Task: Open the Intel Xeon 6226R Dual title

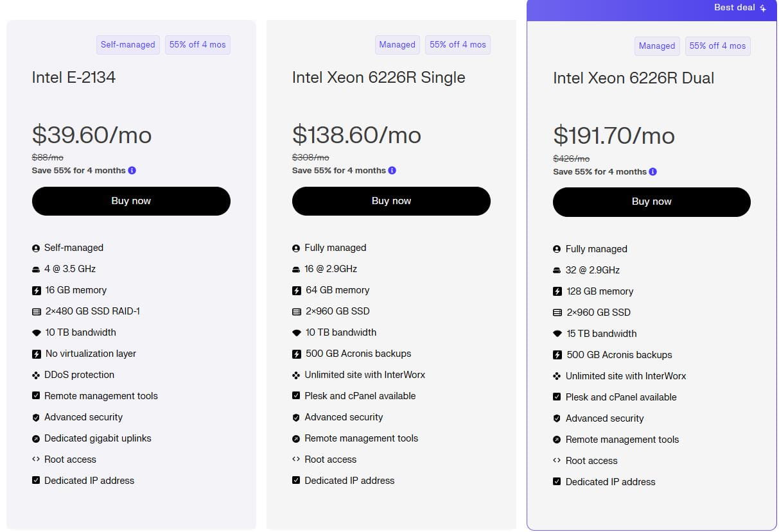Action: tap(633, 78)
